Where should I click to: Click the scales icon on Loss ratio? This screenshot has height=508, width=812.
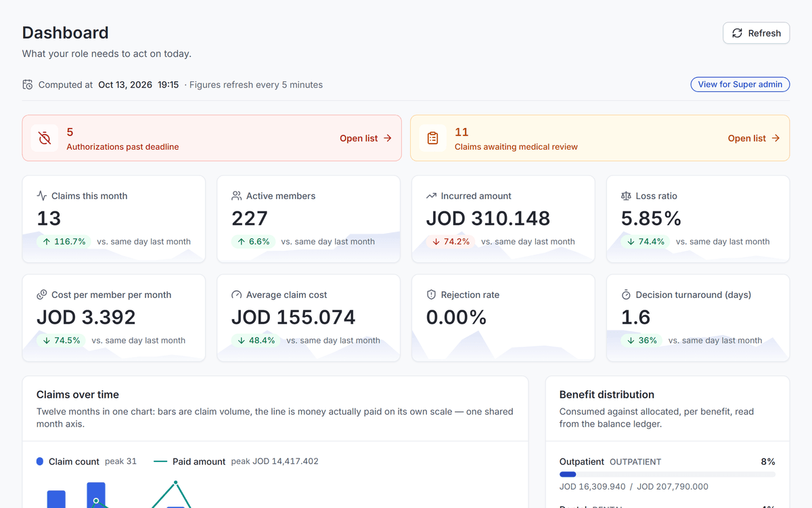pos(626,196)
